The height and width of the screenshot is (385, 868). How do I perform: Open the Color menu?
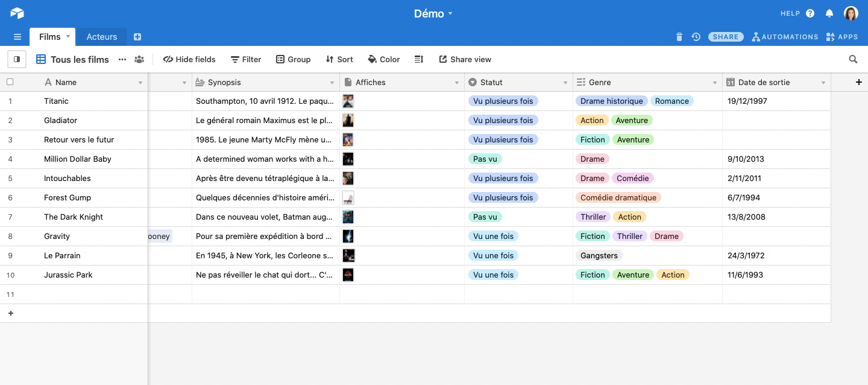pos(384,59)
